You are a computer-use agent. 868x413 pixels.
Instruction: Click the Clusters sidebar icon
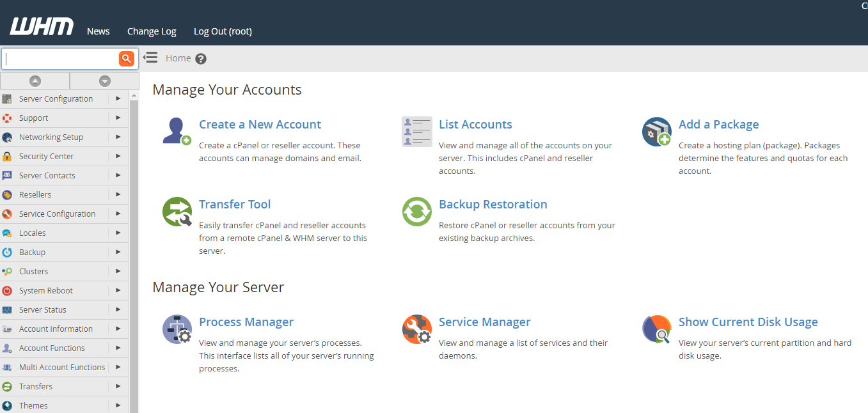pyautogui.click(x=7, y=272)
